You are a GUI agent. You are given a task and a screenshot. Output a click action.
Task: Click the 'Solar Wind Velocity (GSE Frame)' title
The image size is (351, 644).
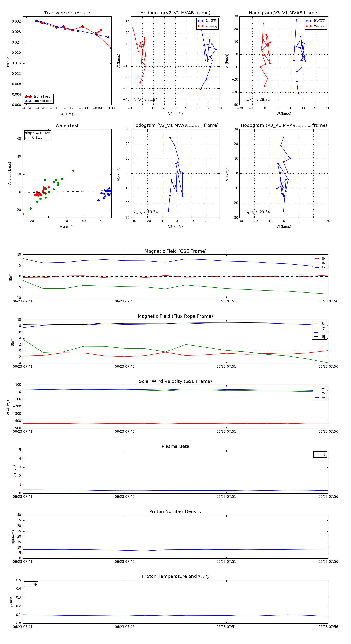tap(175, 381)
